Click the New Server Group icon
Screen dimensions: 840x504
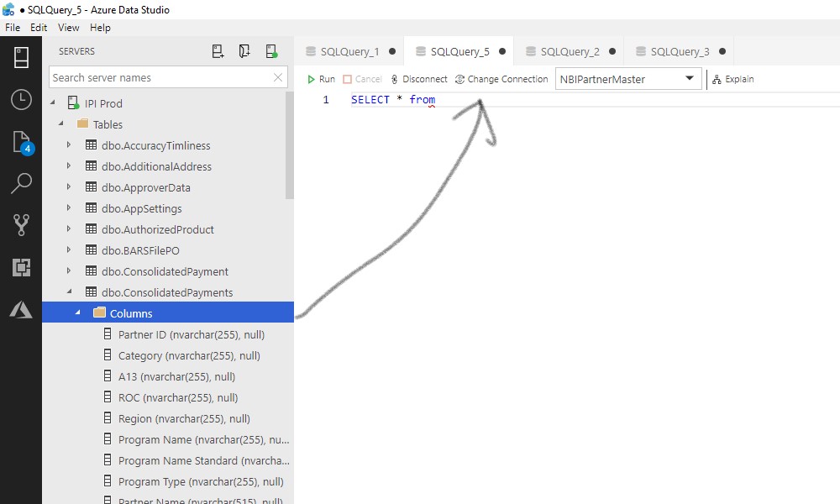coord(244,50)
